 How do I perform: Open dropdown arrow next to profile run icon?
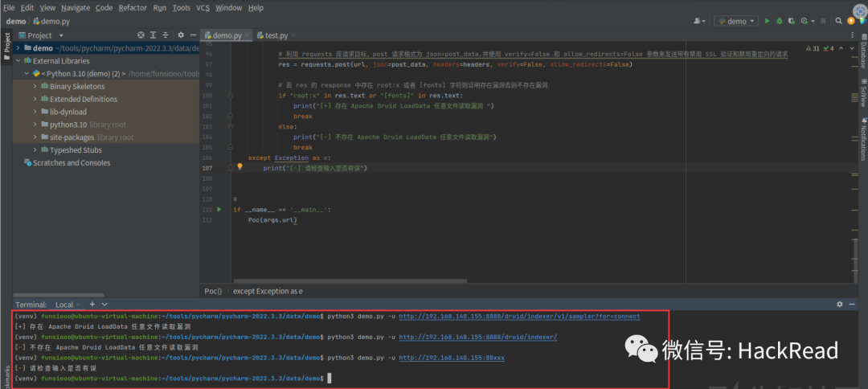(812, 21)
